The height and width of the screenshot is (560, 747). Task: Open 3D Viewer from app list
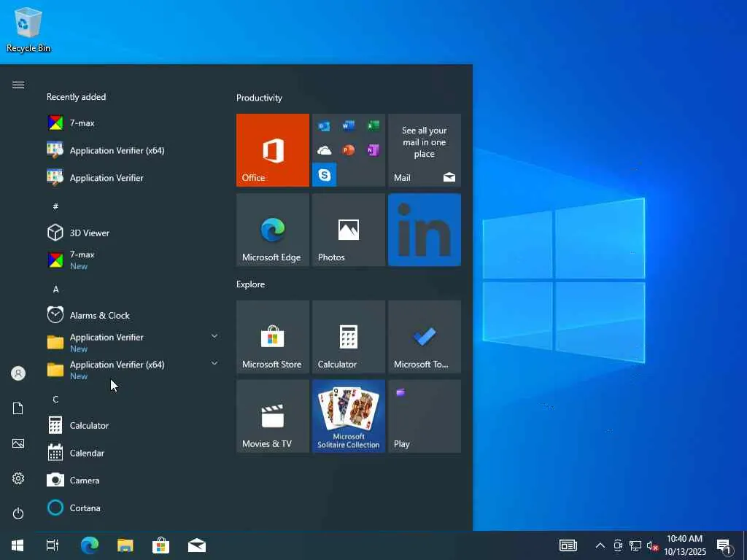[90, 233]
